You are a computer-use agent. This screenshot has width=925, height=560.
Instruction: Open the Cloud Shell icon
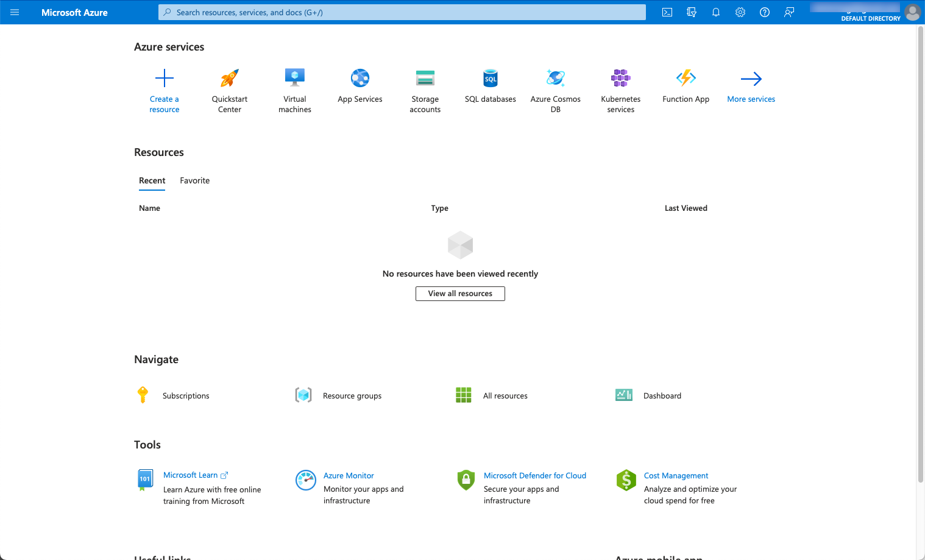[667, 12]
